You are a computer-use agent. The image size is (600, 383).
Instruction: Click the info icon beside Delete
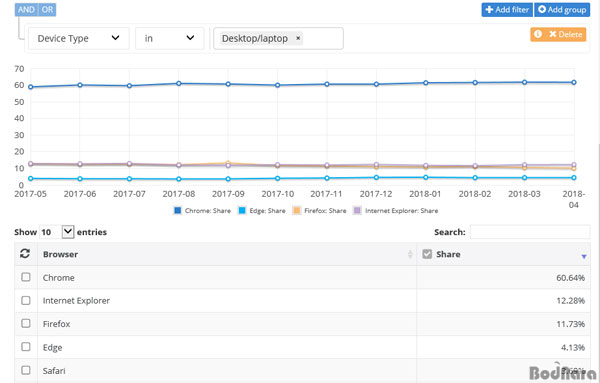(x=538, y=34)
